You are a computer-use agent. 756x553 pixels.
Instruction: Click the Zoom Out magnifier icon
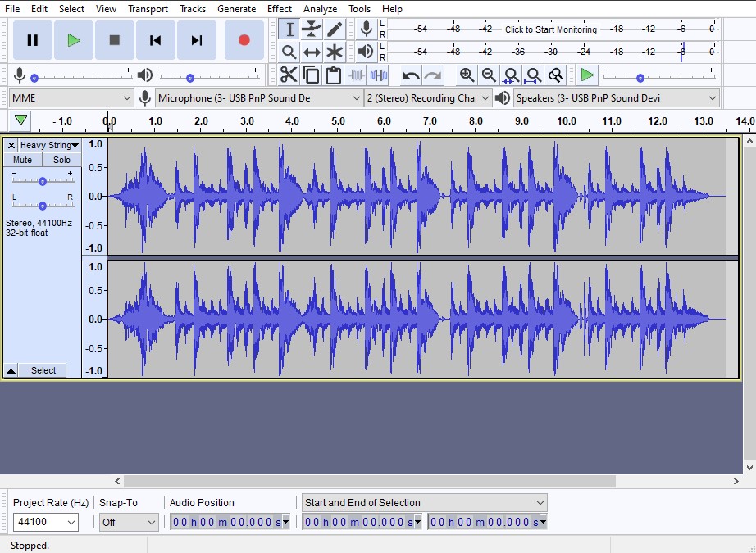489,75
